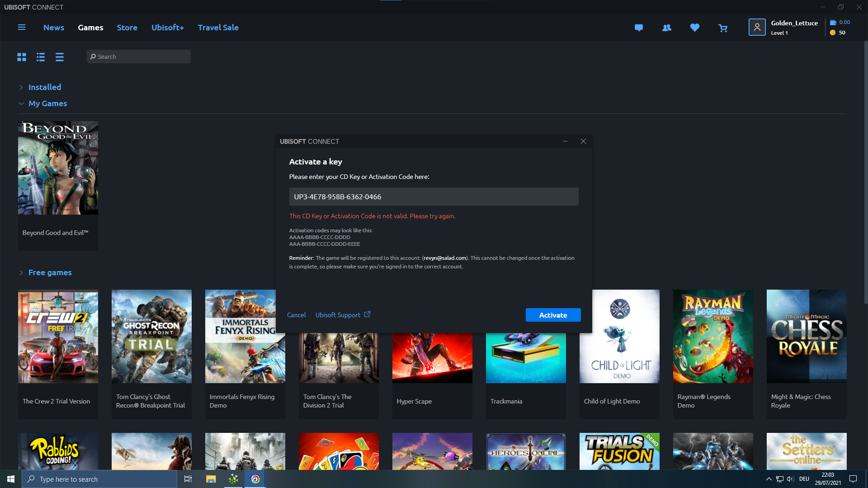Click the Golden_Lettuce profile avatar
Viewport: 868px width, 488px height.
point(757,28)
